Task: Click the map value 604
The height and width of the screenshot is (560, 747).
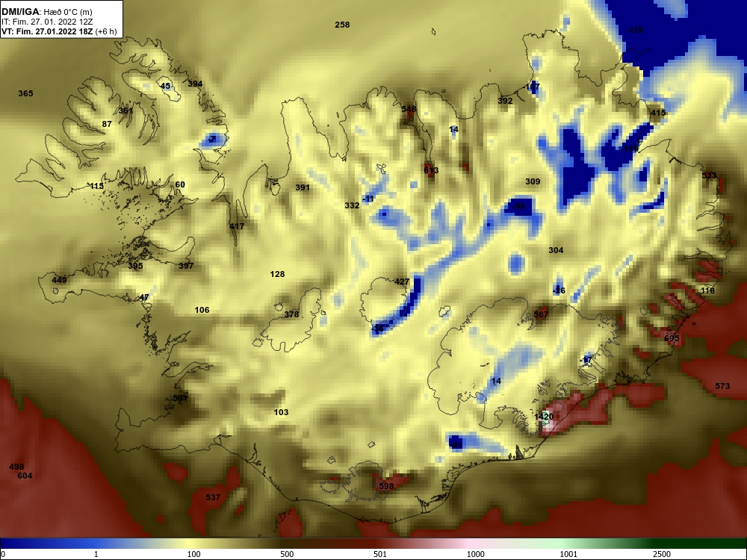Action: (25, 476)
